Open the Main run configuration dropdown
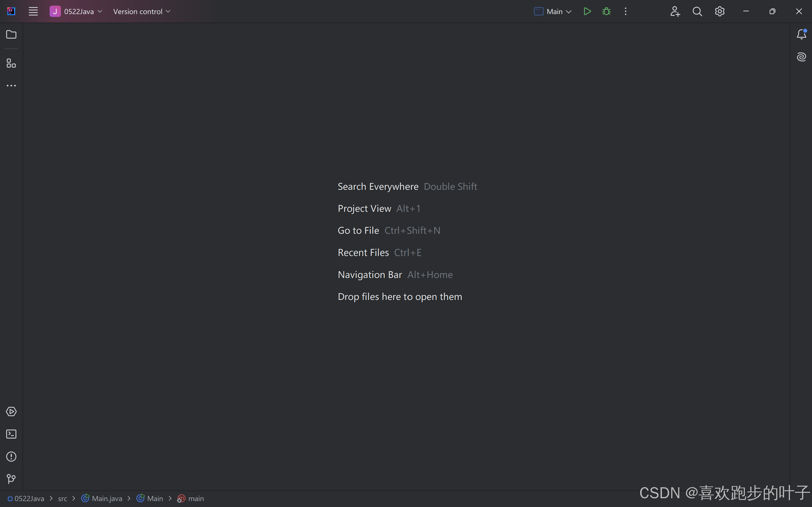812x507 pixels. (x=553, y=11)
